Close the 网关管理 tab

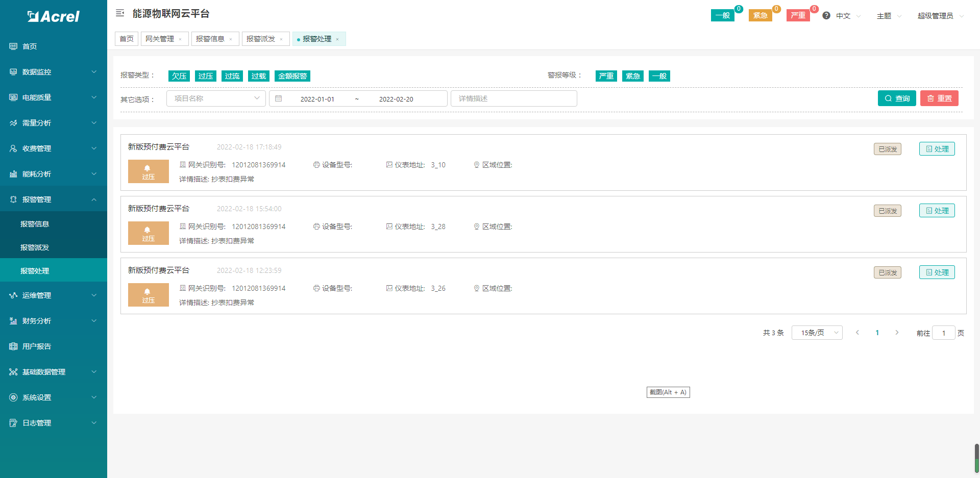click(180, 39)
